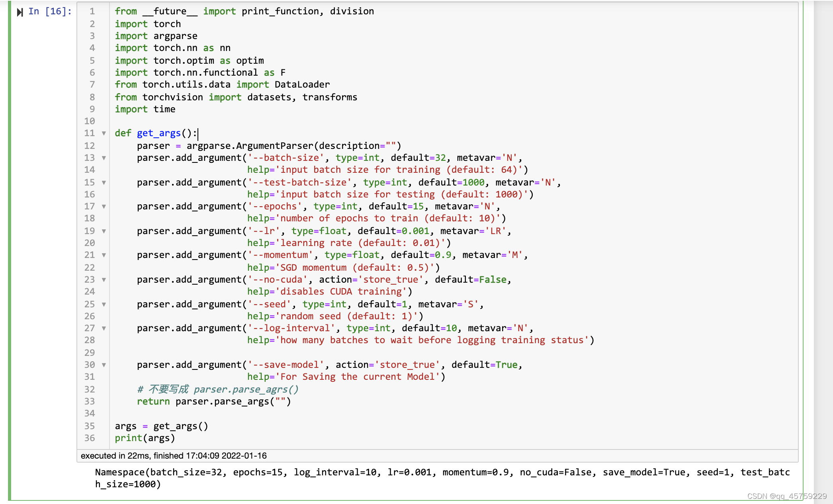Collapse the --save-model argument fold
This screenshot has height=504, width=833.
tap(104, 365)
